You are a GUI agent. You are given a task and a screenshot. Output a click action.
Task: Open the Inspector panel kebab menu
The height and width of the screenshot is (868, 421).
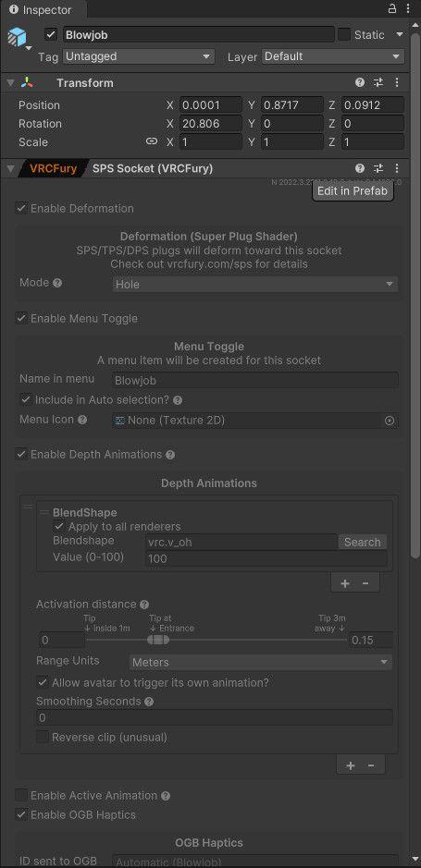[408, 9]
